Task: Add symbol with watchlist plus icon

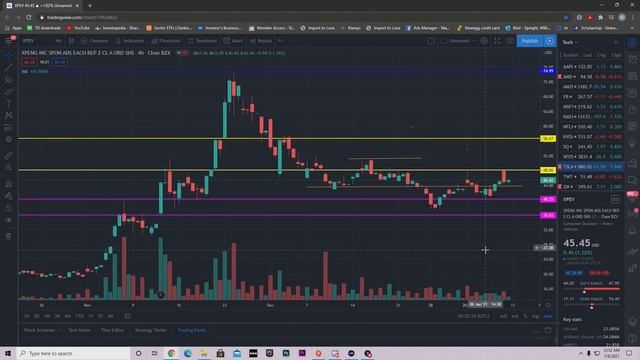Action: [616, 42]
